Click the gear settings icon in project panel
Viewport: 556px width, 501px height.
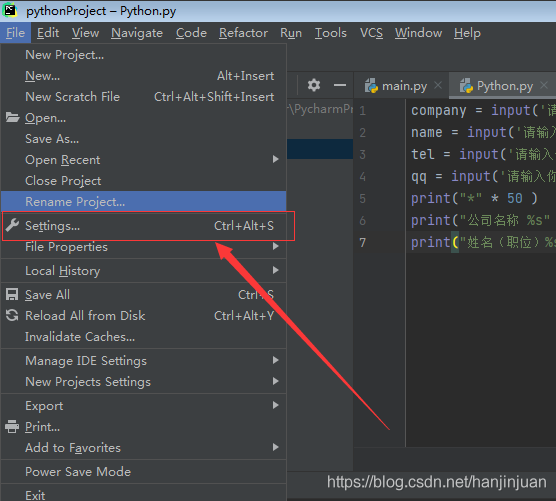tap(313, 85)
